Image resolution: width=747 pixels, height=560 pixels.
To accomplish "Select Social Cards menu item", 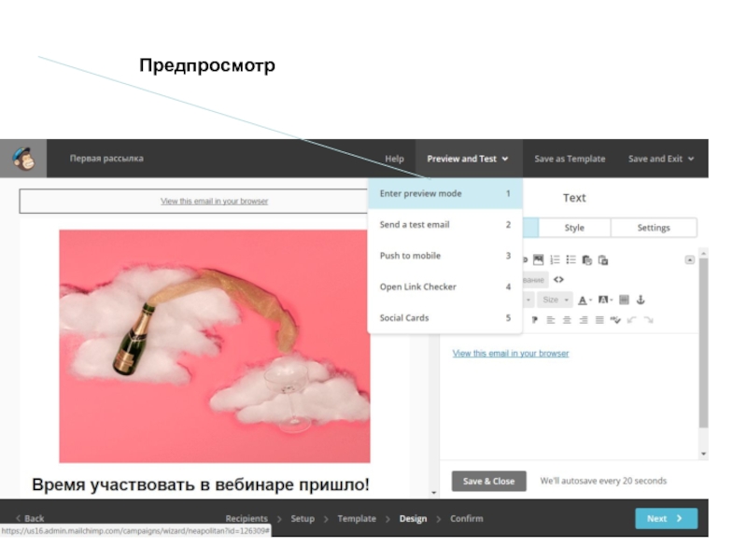I will point(445,317).
